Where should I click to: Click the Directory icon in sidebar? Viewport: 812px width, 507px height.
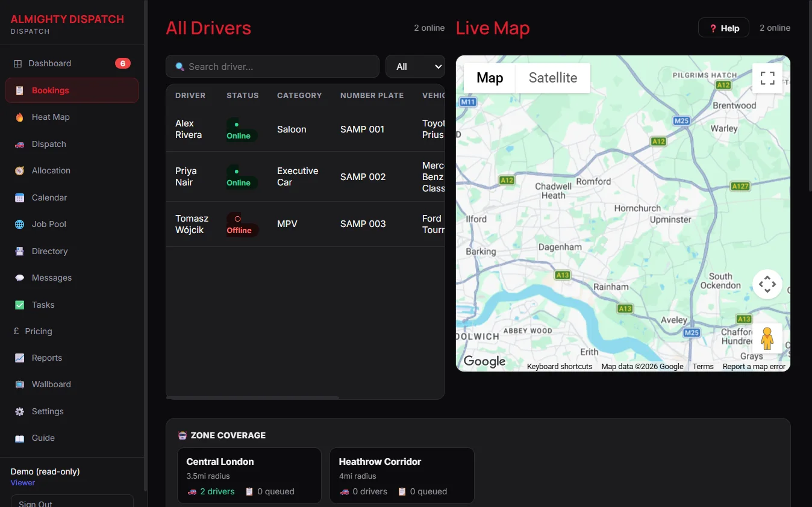[20, 252]
